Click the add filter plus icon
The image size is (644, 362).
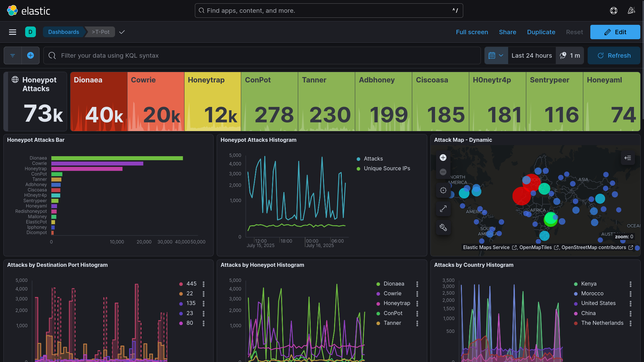point(31,56)
